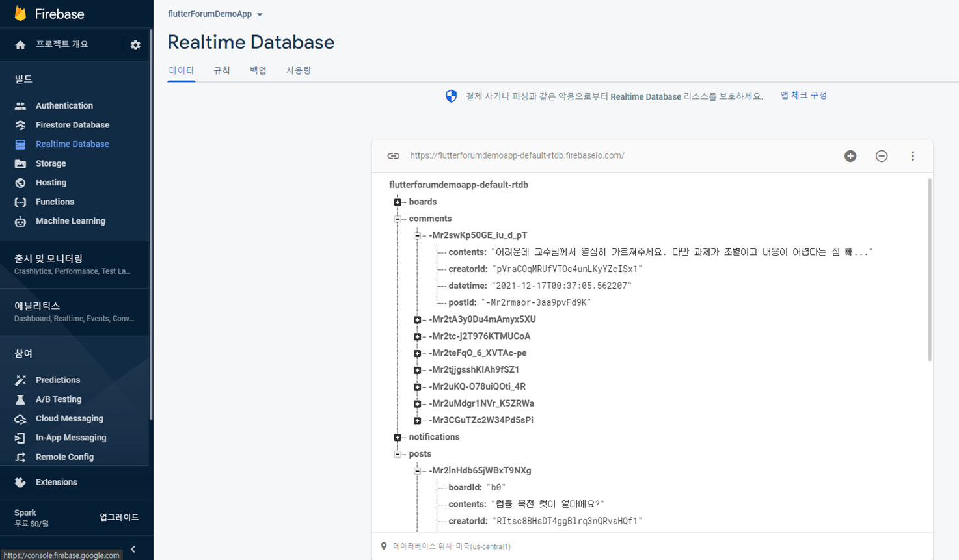This screenshot has width=959, height=560.
Task: Open the 프로젝트 개요 link
Action: pyautogui.click(x=62, y=44)
